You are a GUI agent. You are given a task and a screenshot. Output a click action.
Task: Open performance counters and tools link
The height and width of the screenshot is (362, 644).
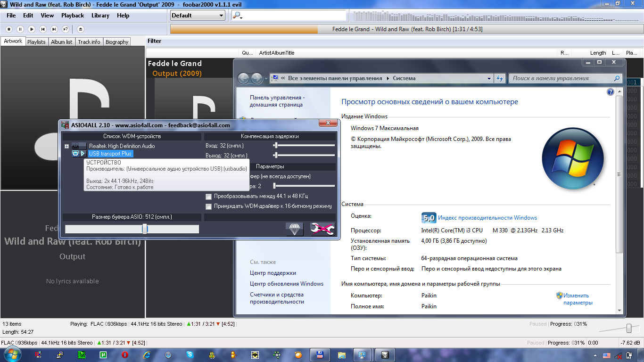click(x=277, y=298)
